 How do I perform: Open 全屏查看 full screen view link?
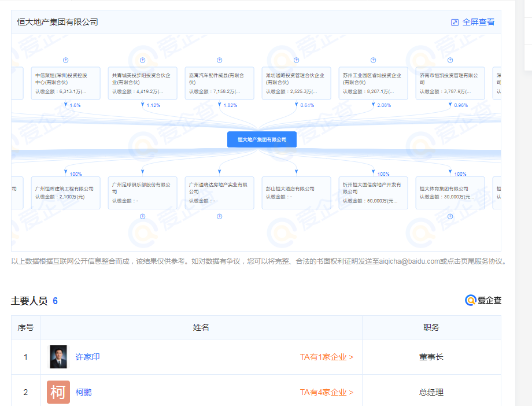click(x=478, y=22)
